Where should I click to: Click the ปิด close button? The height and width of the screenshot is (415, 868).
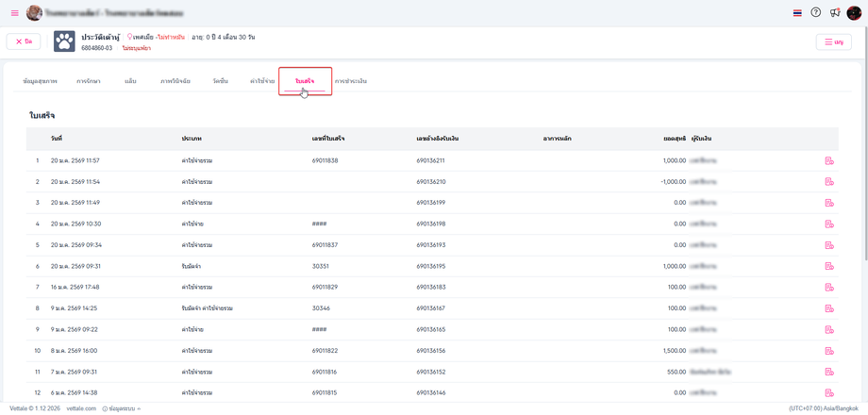point(24,41)
